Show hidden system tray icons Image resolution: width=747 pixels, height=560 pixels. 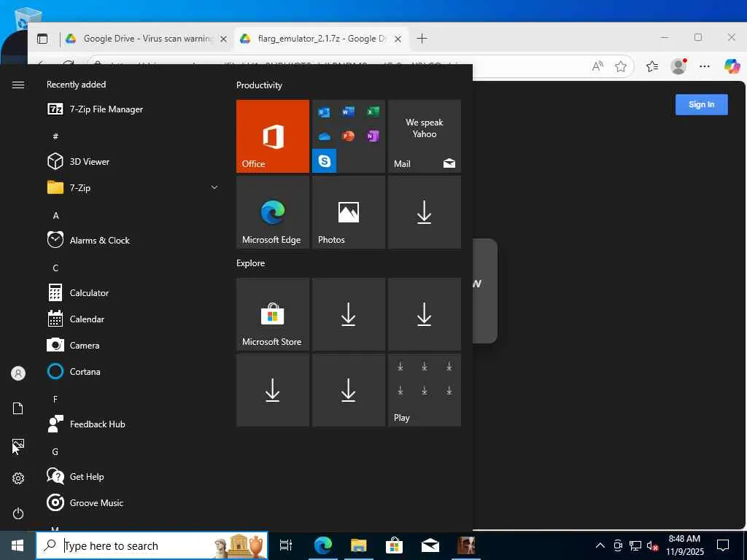tap(600, 545)
